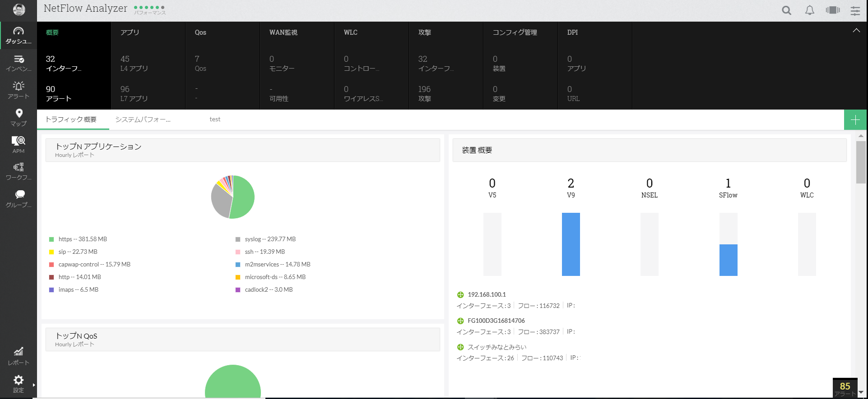Click the 90 アラート count
This screenshot has height=399, width=868.
(59, 94)
